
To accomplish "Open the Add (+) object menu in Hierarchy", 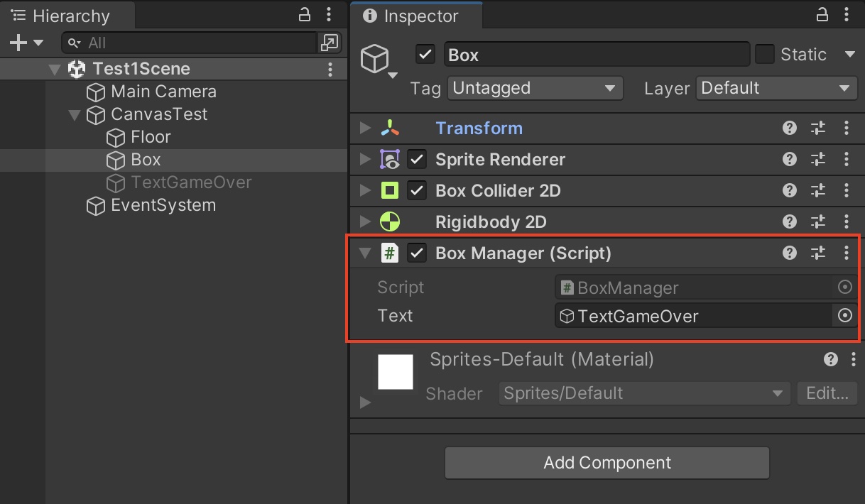I will point(26,43).
